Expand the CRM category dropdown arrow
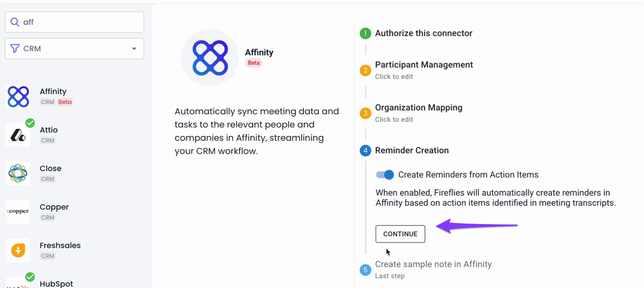 point(134,49)
